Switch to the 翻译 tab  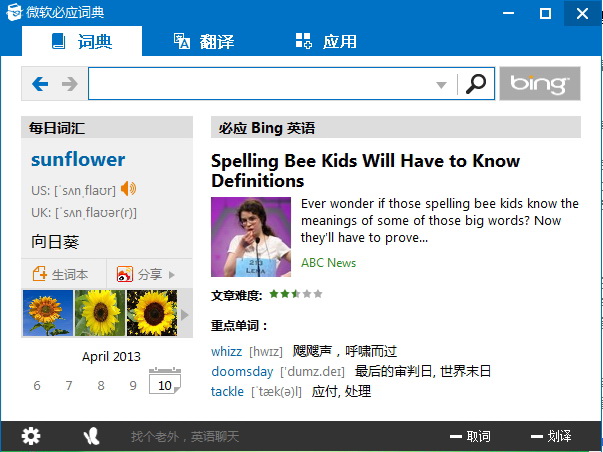(204, 41)
